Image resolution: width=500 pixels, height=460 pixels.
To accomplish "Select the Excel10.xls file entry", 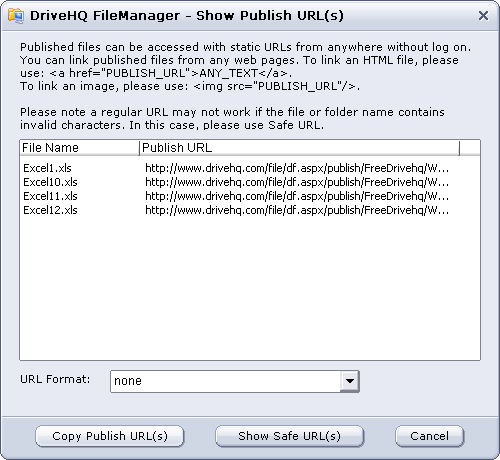I will tap(50, 182).
